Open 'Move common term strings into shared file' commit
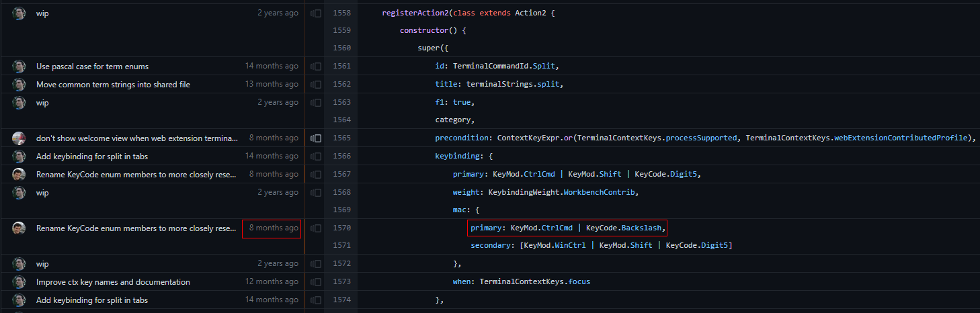This screenshot has height=313, width=980. click(113, 85)
